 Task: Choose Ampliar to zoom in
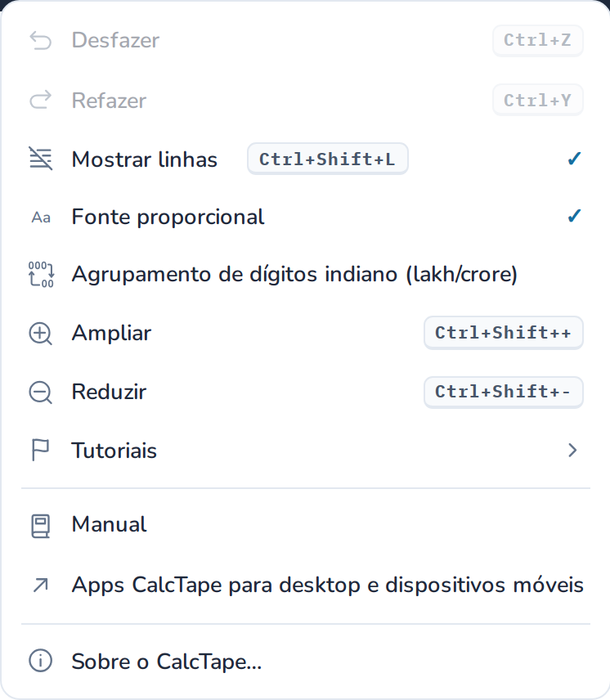(x=305, y=333)
